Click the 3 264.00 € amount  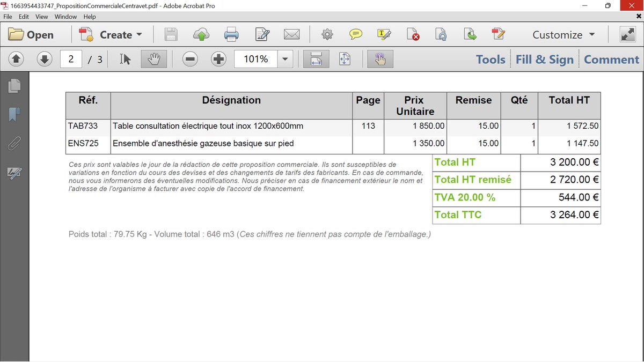574,215
